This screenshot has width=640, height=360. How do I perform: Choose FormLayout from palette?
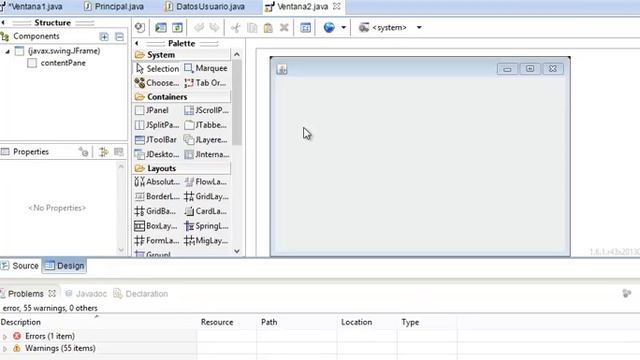coord(157,240)
